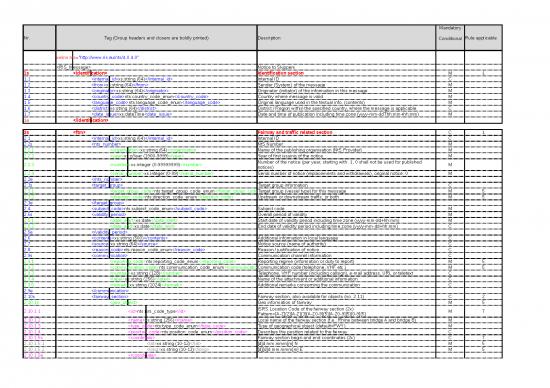Select 'Additional information in local language'

click(298, 238)
